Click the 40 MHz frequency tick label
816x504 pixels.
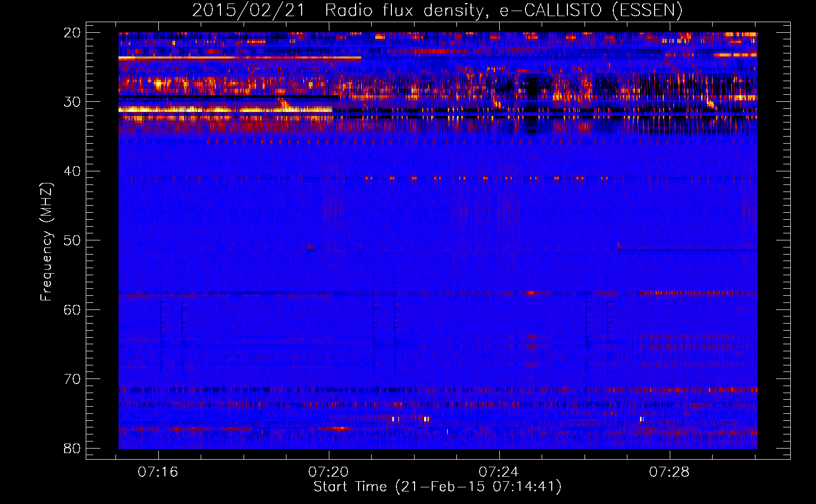(72, 171)
